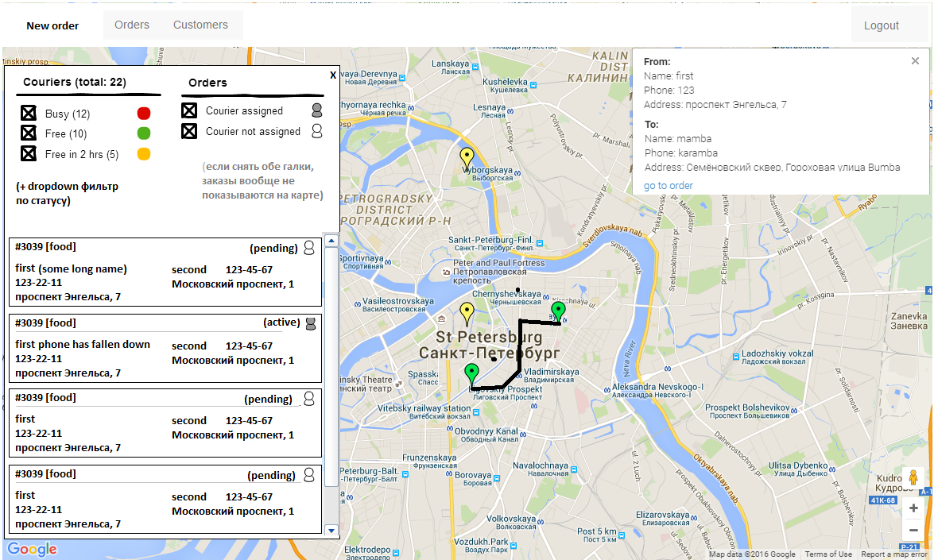The width and height of the screenshot is (934, 560).
Task: Zoom in on the map
Action: 913,508
